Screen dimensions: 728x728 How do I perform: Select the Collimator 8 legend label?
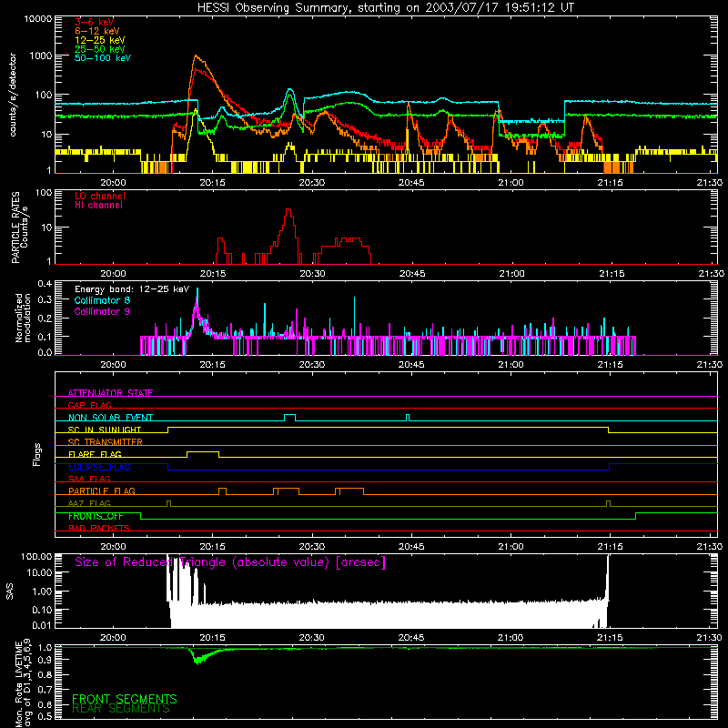click(102, 300)
